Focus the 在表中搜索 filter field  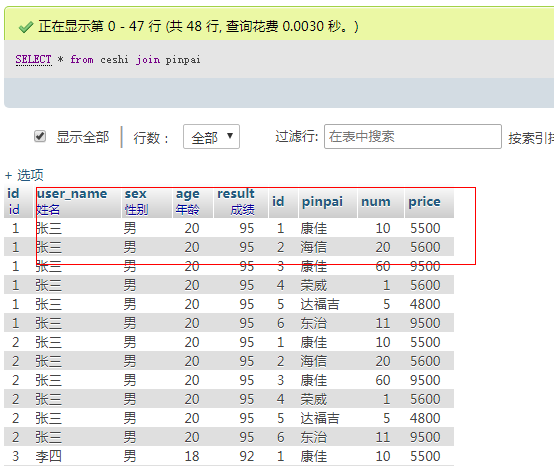coord(413,136)
